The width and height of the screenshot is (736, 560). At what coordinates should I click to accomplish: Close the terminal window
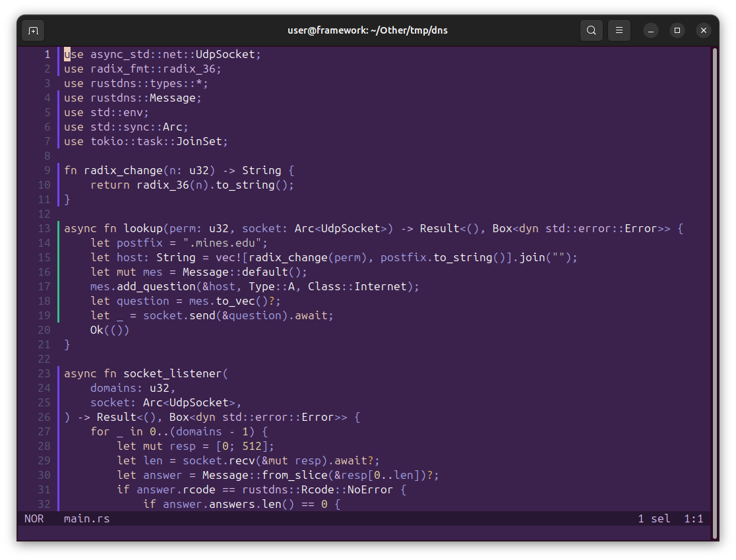[x=703, y=30]
